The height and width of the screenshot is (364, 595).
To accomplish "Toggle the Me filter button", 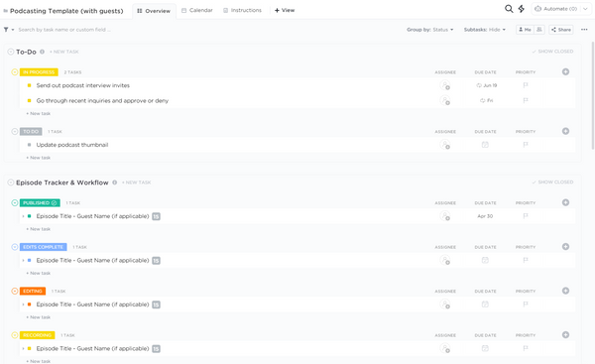I will tap(526, 30).
